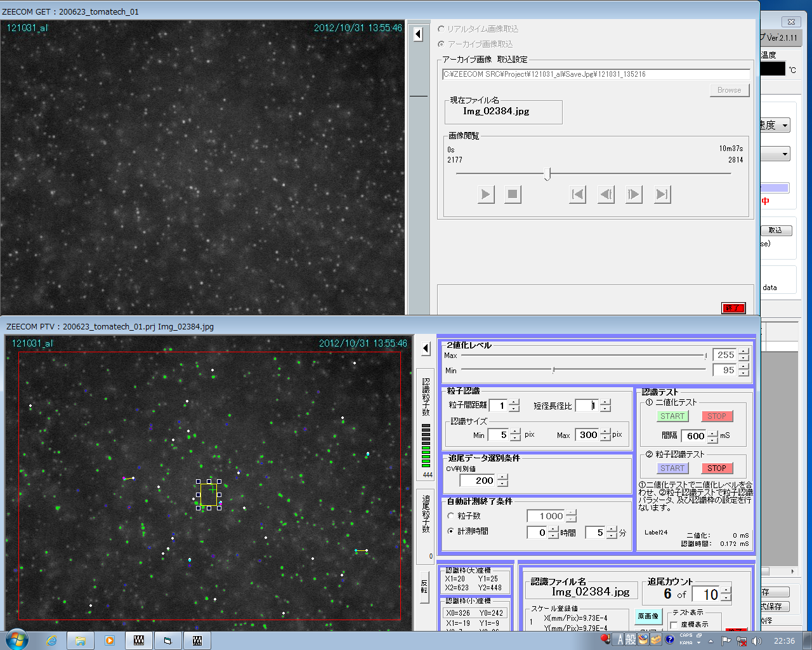
Task: Step back one frame in image viewer
Action: point(606,194)
